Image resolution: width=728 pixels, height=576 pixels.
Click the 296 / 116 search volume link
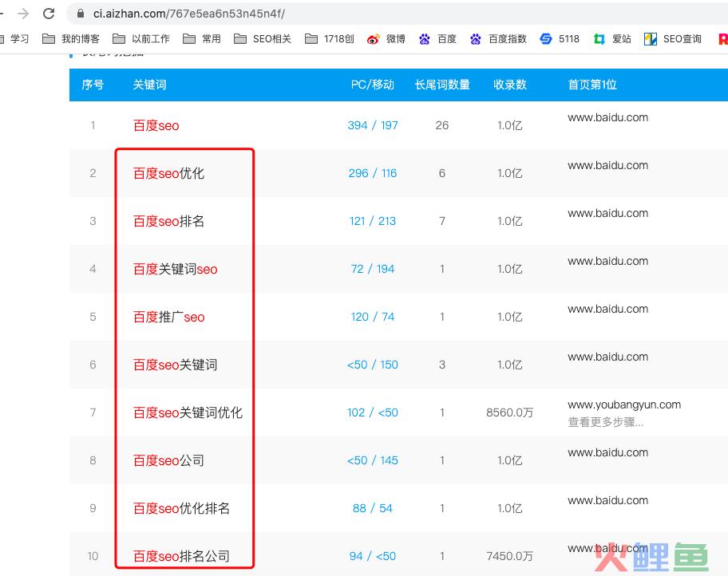[x=372, y=173]
